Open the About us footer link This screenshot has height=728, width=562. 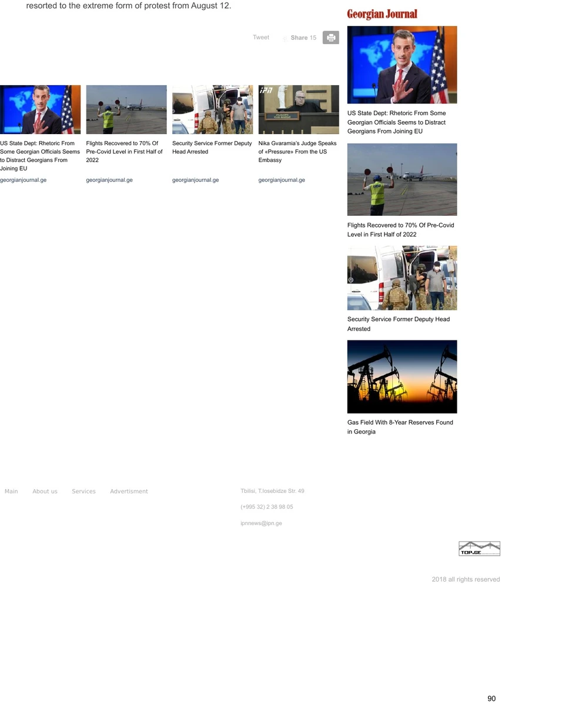pos(45,492)
